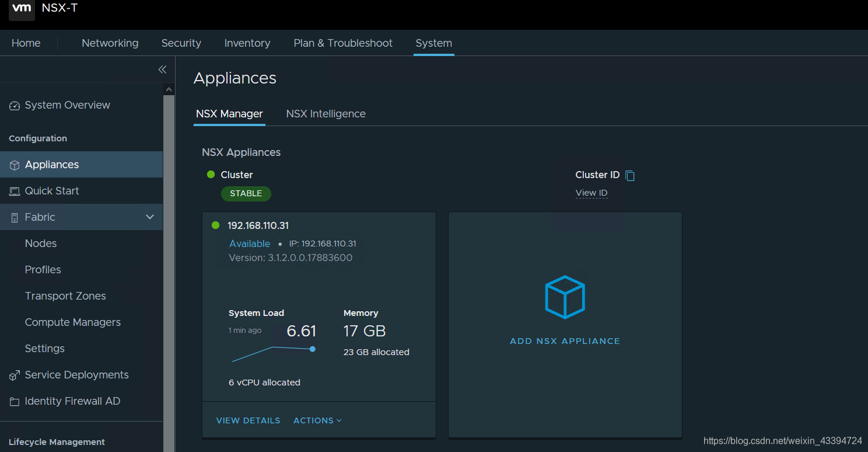The height and width of the screenshot is (452, 868).
Task: Click the Service Deployments icon
Action: (15, 375)
